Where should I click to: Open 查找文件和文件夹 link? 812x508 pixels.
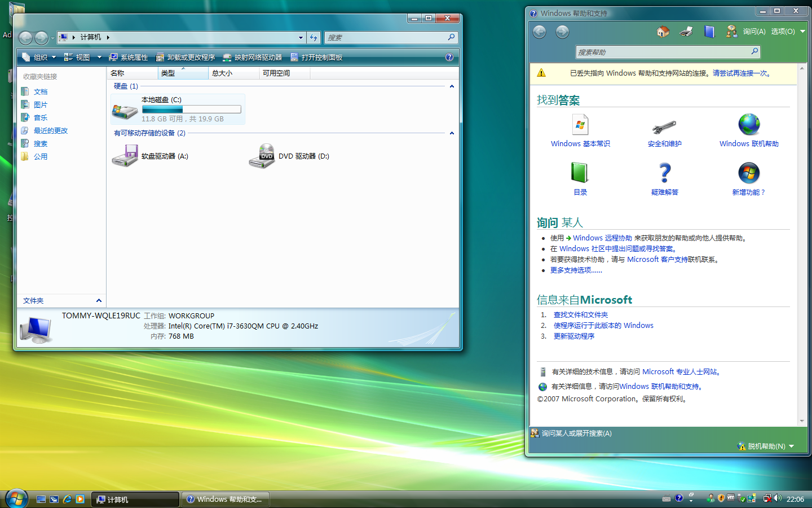(581, 315)
